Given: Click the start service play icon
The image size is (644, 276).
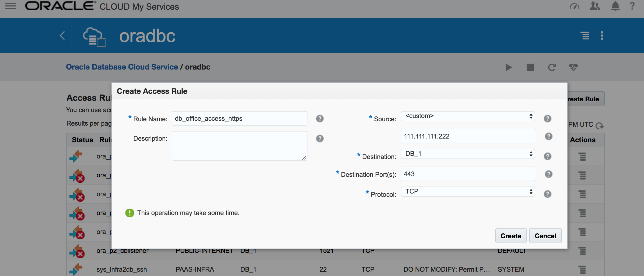Looking at the screenshot, I should click(508, 67).
